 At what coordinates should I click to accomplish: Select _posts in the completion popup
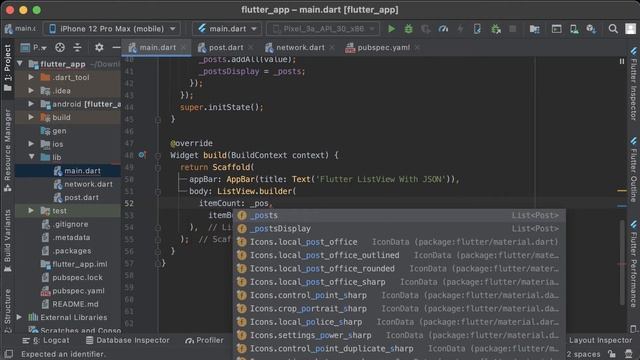[399, 215]
